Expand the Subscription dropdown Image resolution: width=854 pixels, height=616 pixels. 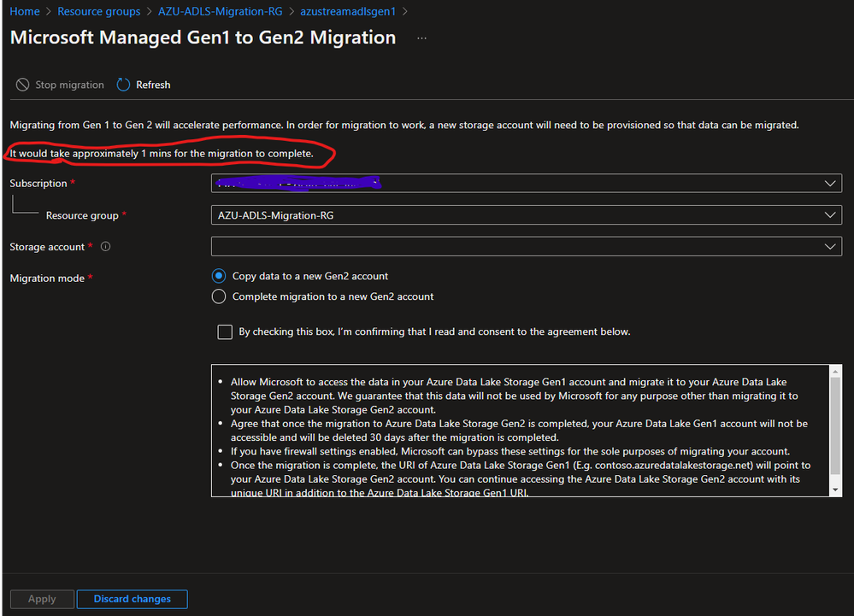coord(526,184)
